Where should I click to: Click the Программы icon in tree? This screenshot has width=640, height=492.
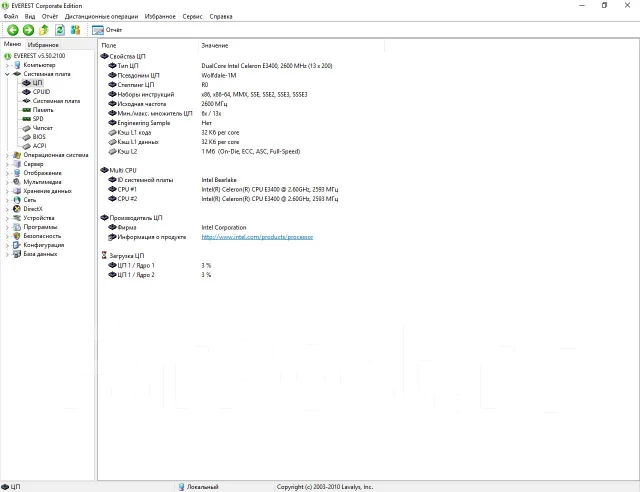pos(17,227)
